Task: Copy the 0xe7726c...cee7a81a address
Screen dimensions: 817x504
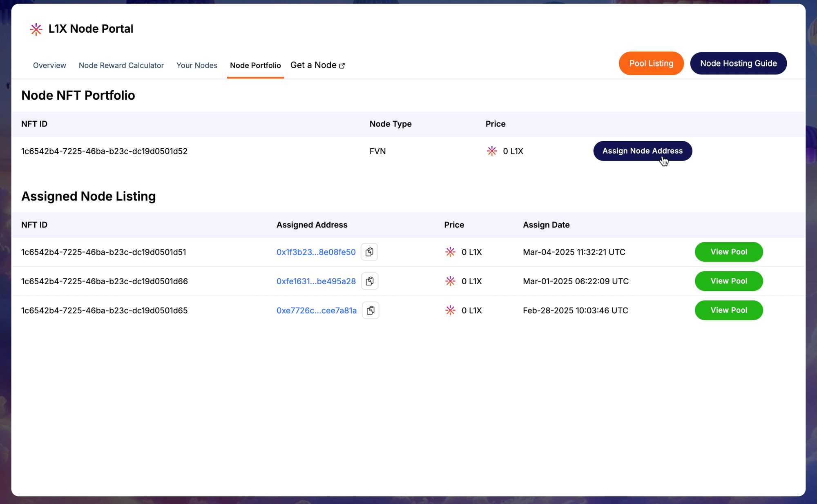Action: [x=371, y=310]
